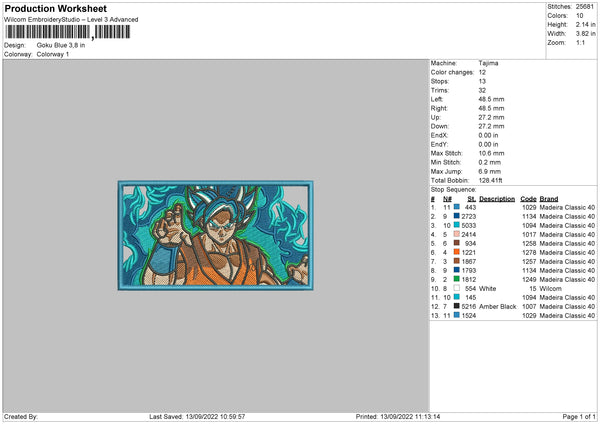Select the stitches count '25681'

click(x=585, y=7)
